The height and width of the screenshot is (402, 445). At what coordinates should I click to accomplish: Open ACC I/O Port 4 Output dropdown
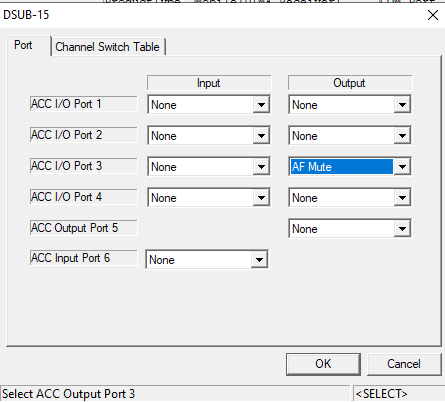tap(350, 198)
